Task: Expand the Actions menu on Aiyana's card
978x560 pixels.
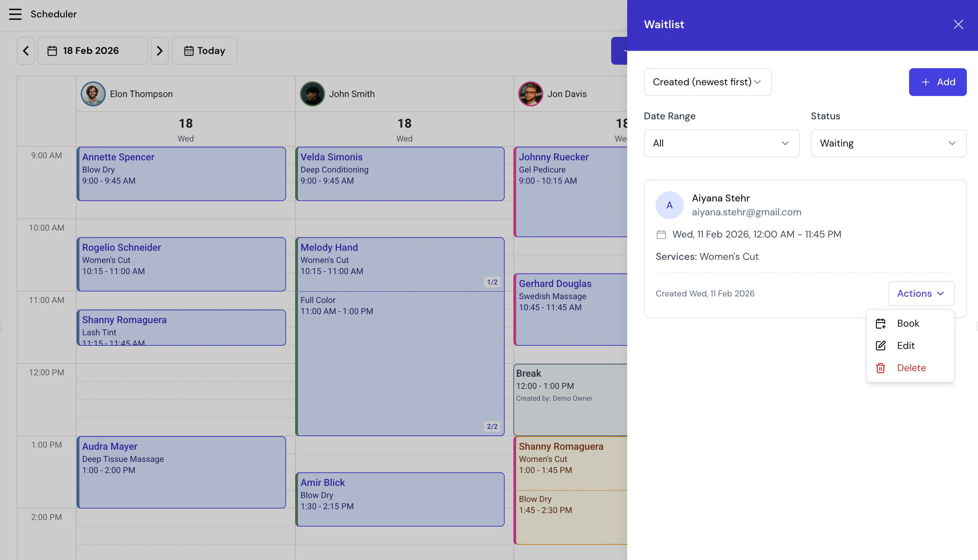Action: pos(921,294)
